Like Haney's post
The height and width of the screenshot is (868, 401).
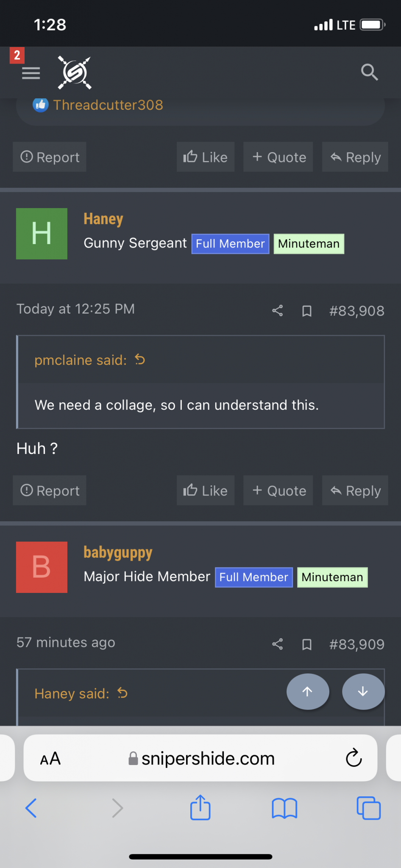(x=206, y=490)
